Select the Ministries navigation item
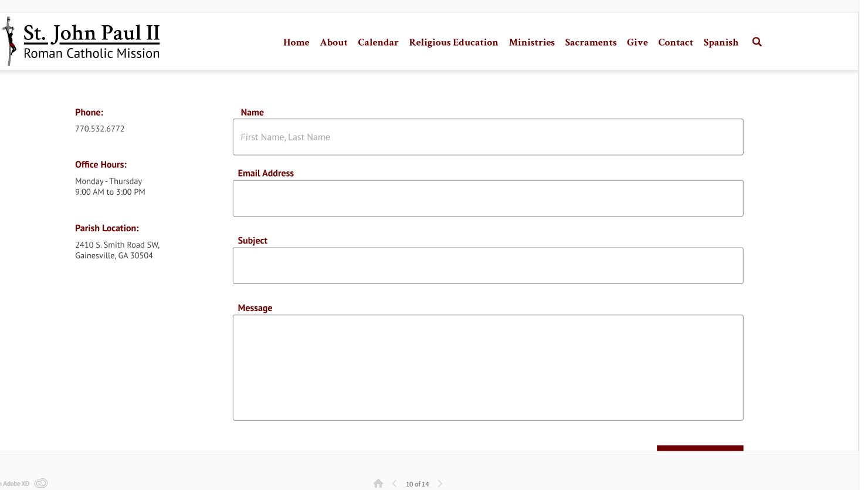Viewport: 868px width, 490px height. click(x=531, y=42)
